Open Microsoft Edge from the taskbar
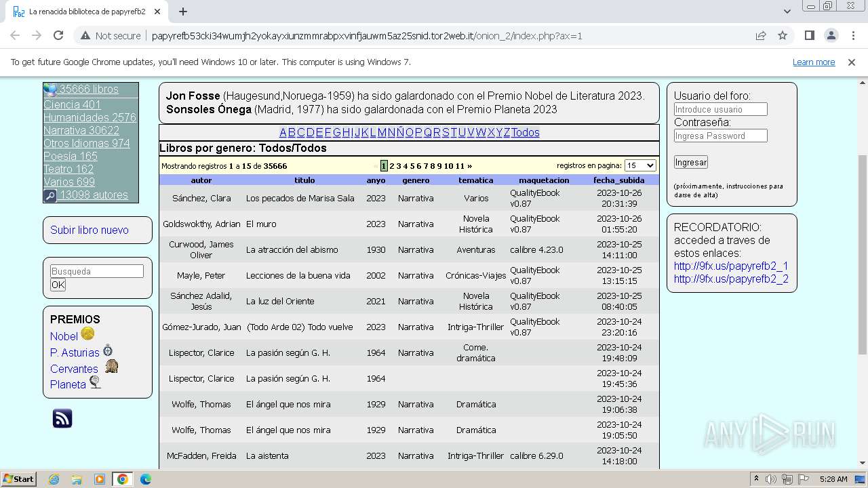 click(146, 479)
